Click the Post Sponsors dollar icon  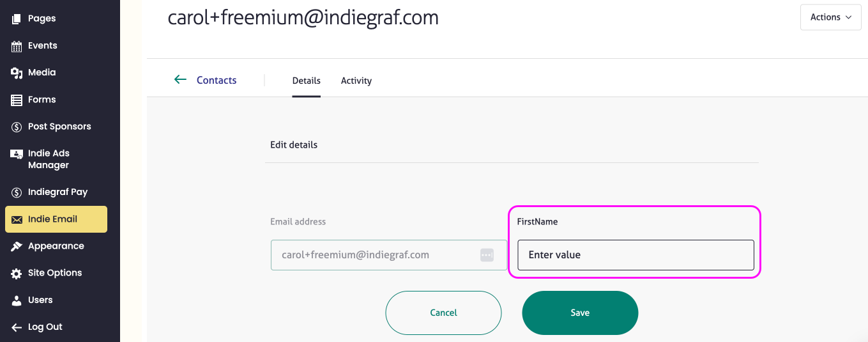click(x=17, y=127)
